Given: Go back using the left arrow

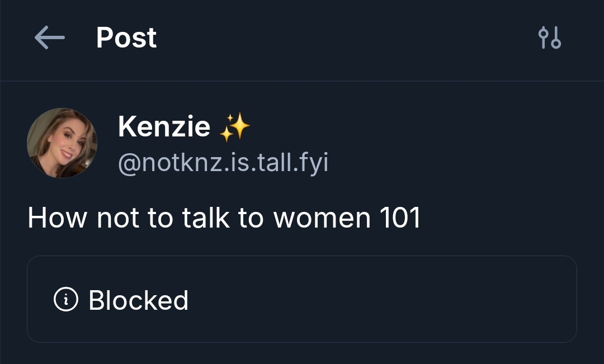Looking at the screenshot, I should click(49, 38).
